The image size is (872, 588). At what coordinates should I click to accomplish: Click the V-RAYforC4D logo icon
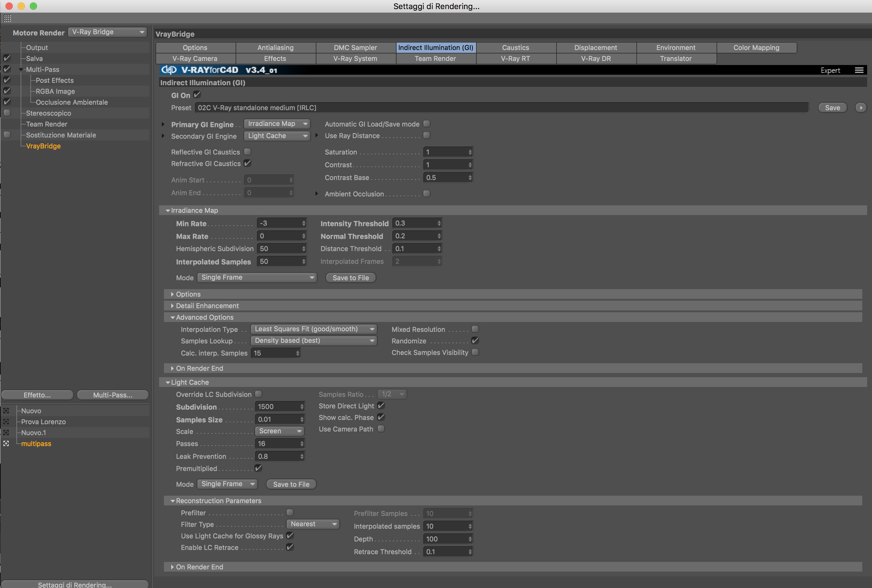pos(169,70)
